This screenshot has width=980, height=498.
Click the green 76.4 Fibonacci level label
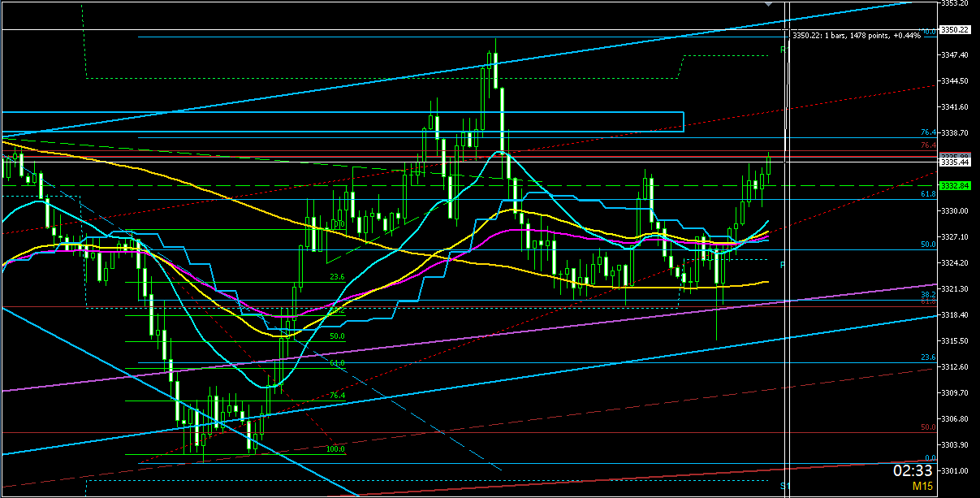pyautogui.click(x=337, y=395)
